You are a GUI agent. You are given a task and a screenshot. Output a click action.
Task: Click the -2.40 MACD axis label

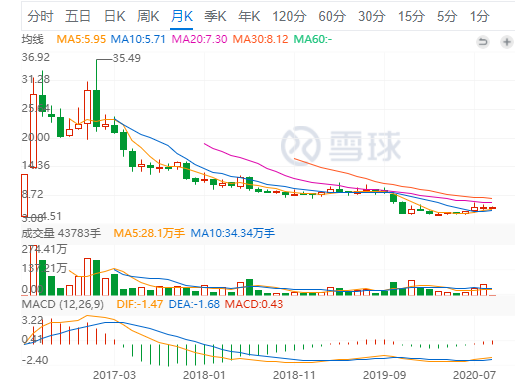35,360
